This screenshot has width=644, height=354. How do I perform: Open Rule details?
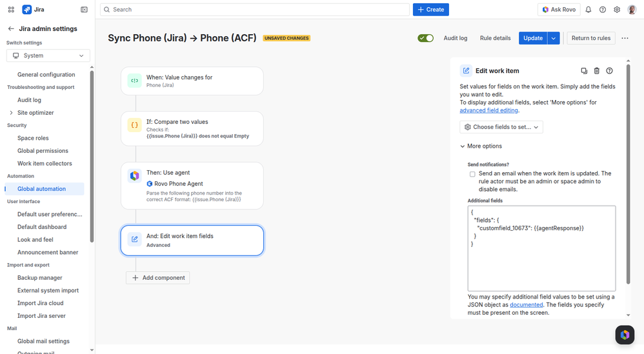pos(496,38)
